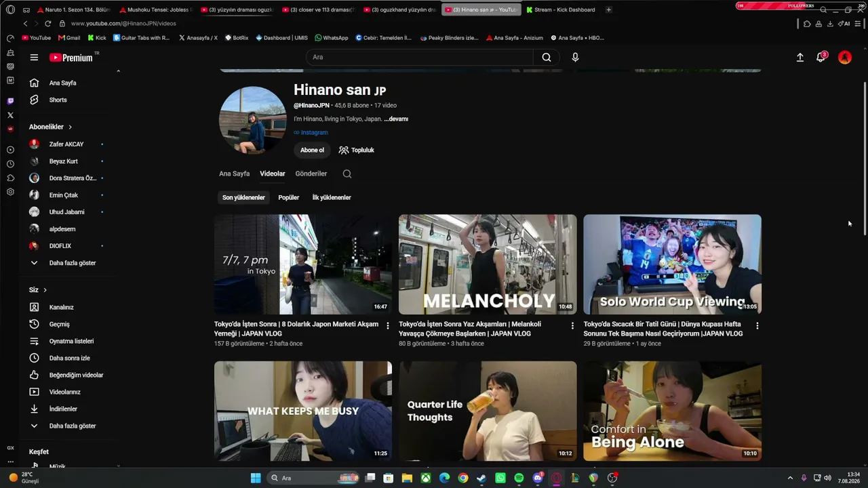Open the Twitch icon in Opera sidebar

click(x=10, y=101)
